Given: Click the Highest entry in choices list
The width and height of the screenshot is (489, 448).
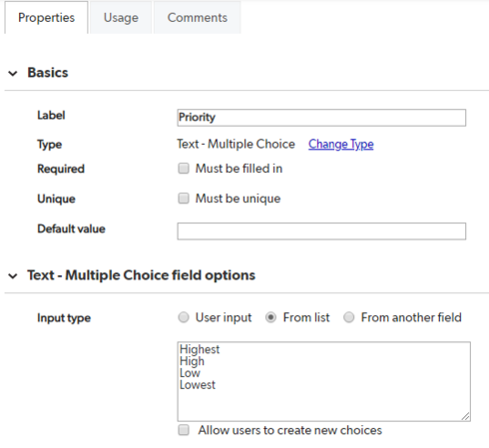Looking at the screenshot, I should point(200,349).
